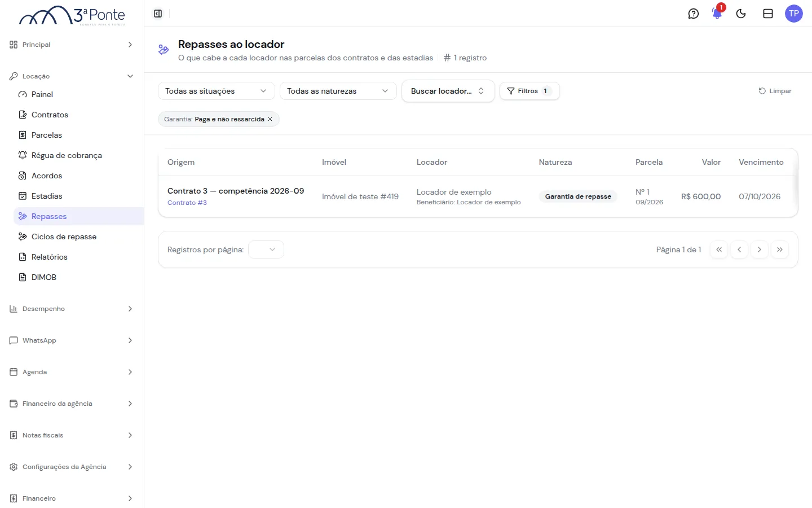The width and height of the screenshot is (812, 508).
Task: Go to the previous page
Action: pos(739,249)
